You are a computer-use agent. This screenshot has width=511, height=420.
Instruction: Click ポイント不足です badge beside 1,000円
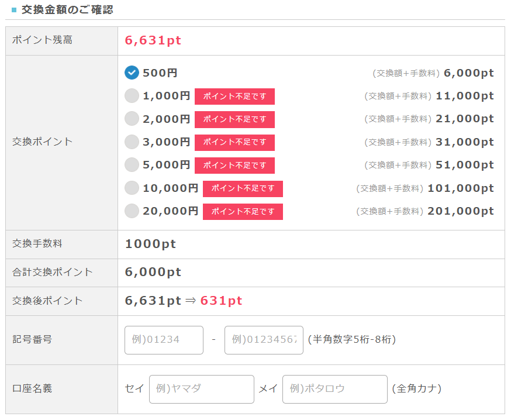point(234,97)
